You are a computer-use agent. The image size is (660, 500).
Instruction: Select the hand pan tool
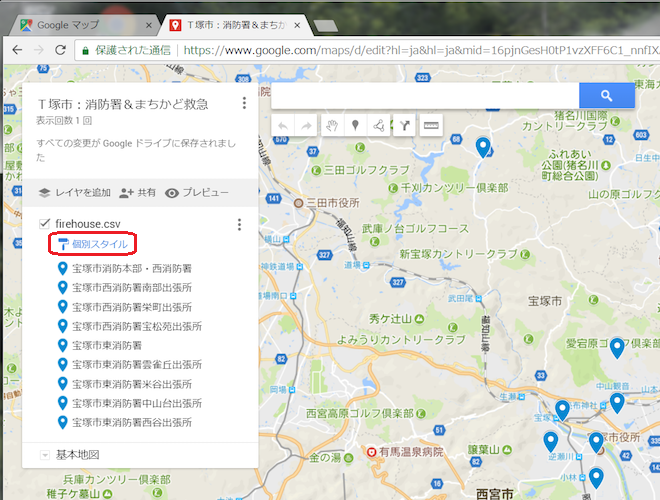(x=332, y=125)
